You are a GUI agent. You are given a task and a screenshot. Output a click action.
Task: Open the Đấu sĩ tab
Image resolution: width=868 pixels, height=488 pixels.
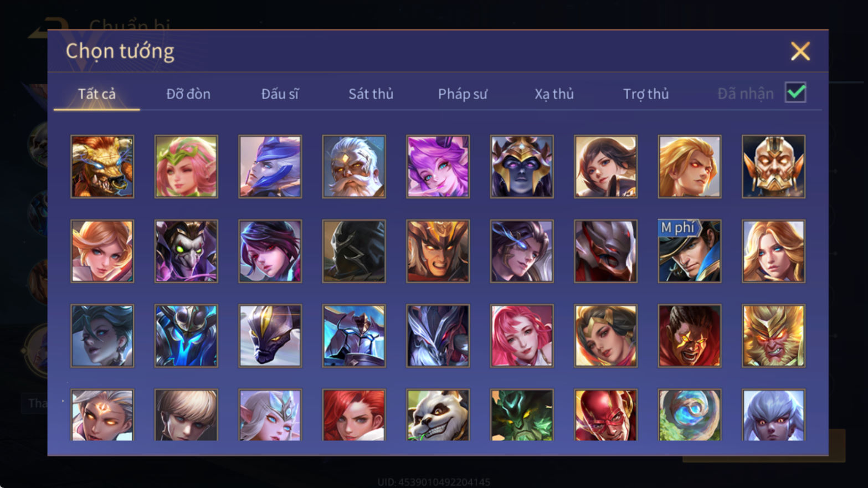[280, 94]
